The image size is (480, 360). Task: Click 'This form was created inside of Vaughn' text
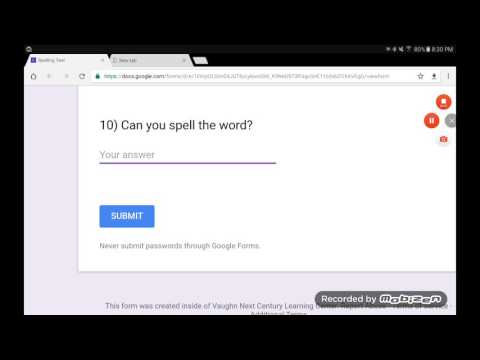[x=172, y=306]
